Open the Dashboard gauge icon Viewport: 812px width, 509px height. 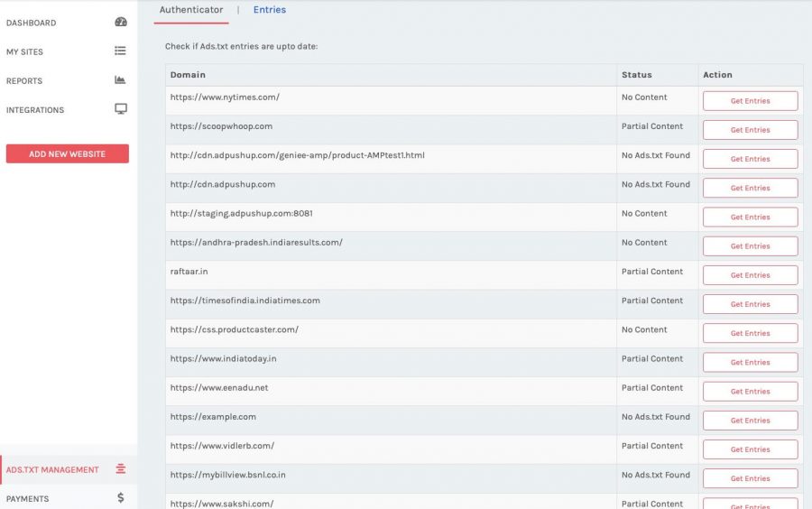coord(121,22)
